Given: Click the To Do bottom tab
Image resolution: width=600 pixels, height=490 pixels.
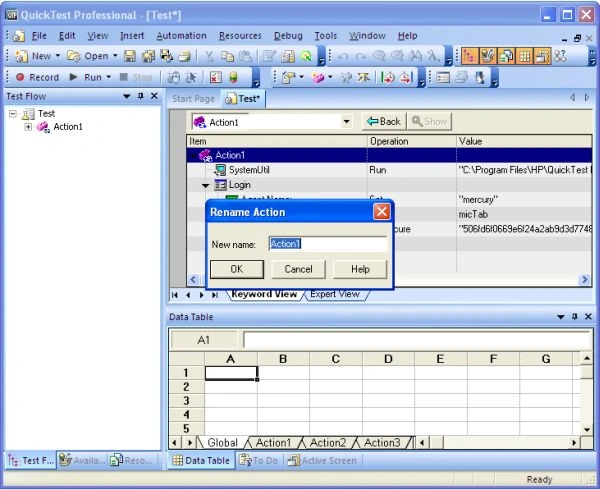Looking at the screenshot, I should click(259, 461).
